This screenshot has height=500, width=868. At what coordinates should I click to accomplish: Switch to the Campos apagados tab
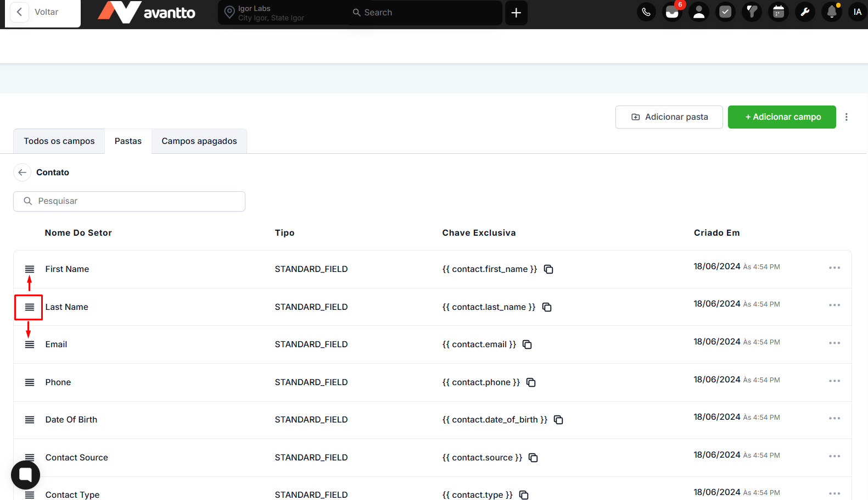[x=199, y=141]
